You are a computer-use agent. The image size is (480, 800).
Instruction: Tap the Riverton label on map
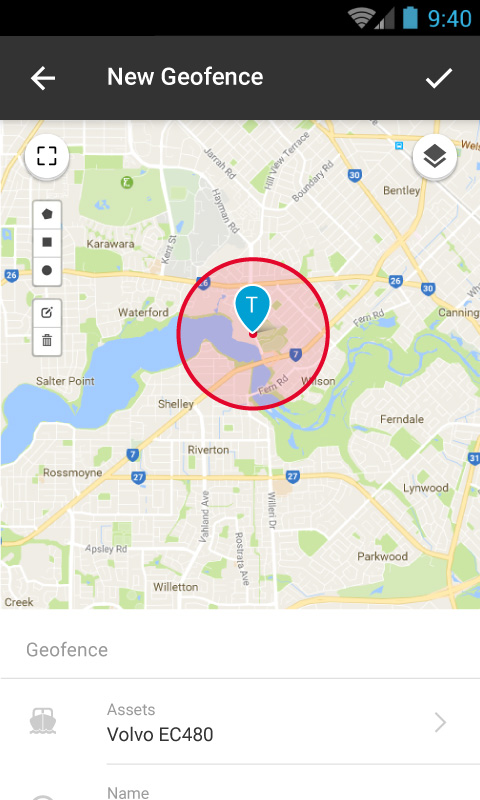(x=208, y=450)
